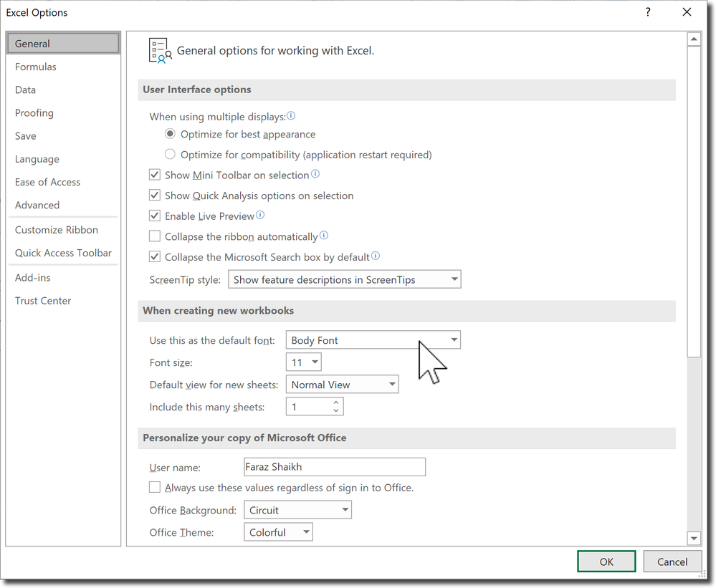Click the User name text field

pos(335,467)
